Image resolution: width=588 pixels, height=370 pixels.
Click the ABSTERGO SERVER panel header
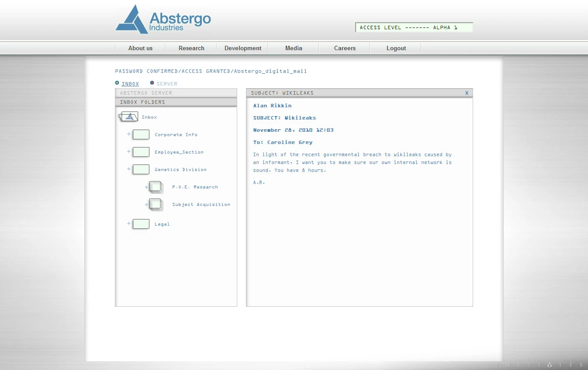coord(176,93)
